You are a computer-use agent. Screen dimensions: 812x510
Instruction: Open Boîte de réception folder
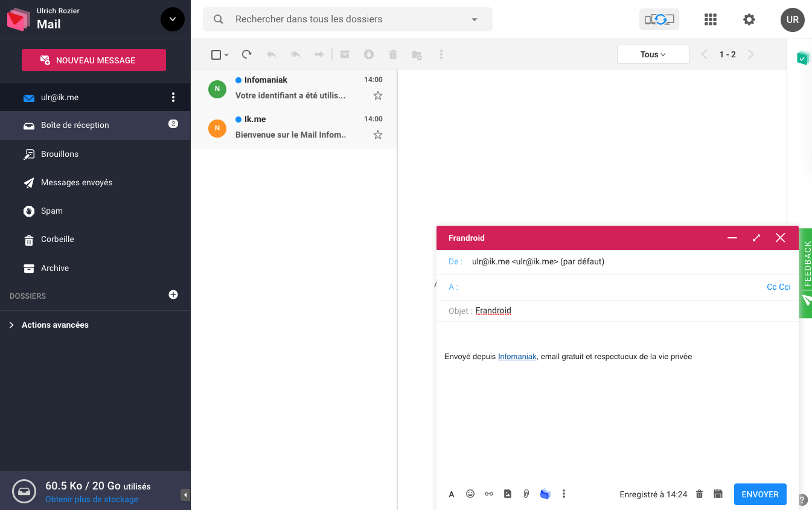[95, 126]
